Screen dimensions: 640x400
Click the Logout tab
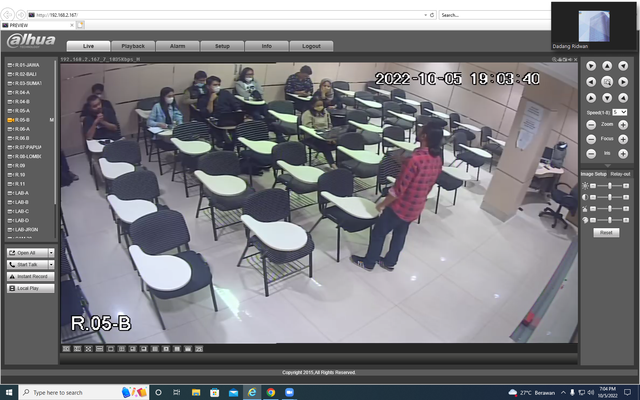[311, 46]
